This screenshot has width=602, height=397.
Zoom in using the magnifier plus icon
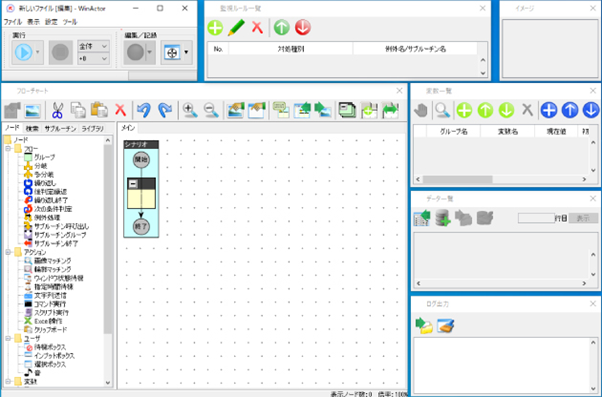coord(190,110)
